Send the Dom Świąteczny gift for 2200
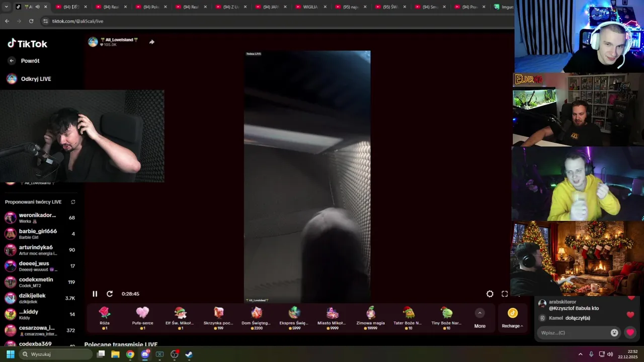Image resolution: width=644 pixels, height=362 pixels. 256,318
